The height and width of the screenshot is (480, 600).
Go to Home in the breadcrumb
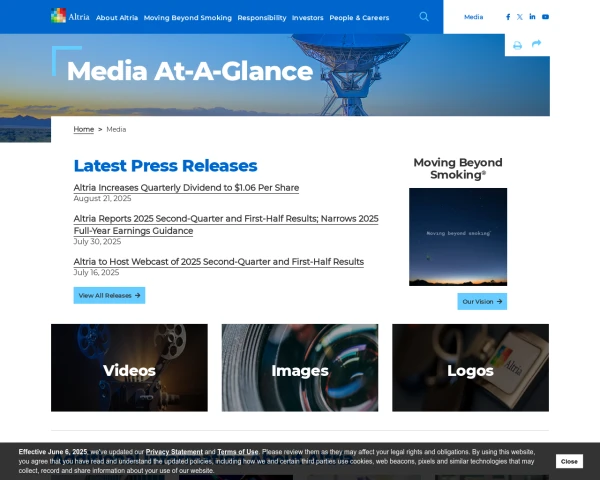click(83, 129)
